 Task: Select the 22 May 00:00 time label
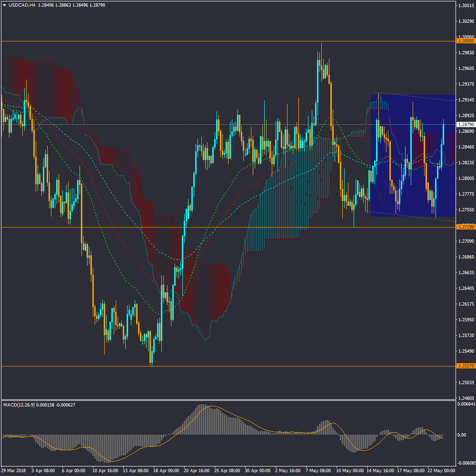pyautogui.click(x=441, y=470)
